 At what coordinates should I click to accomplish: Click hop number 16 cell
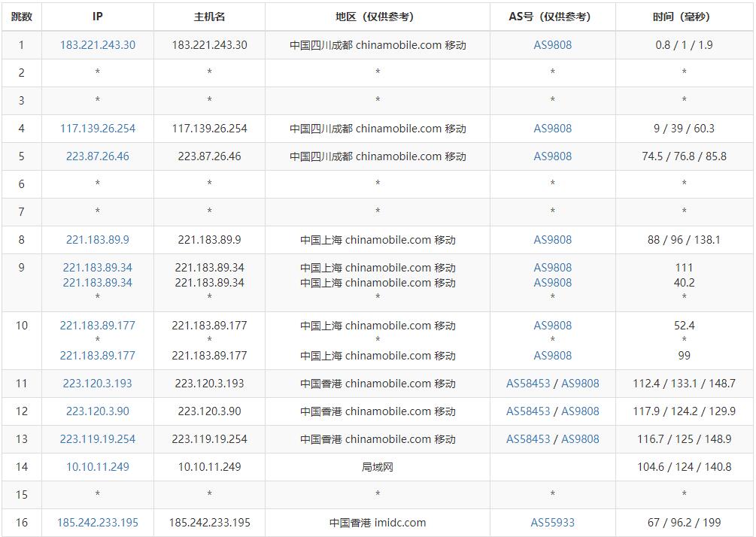[22, 523]
